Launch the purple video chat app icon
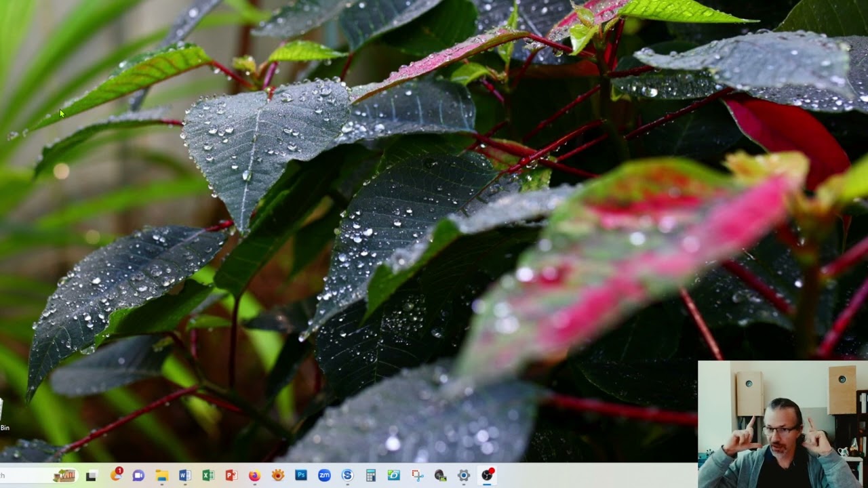 tap(138, 476)
